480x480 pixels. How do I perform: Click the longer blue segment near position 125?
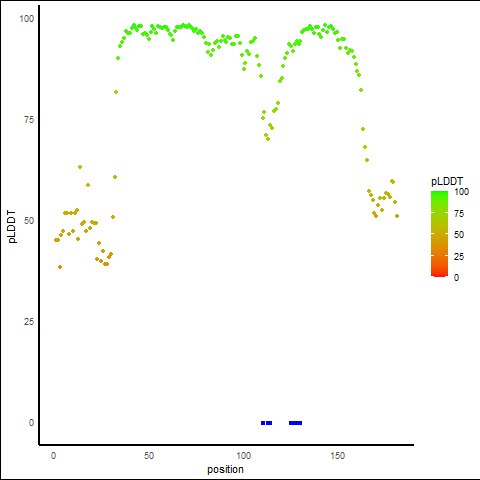coord(295,423)
